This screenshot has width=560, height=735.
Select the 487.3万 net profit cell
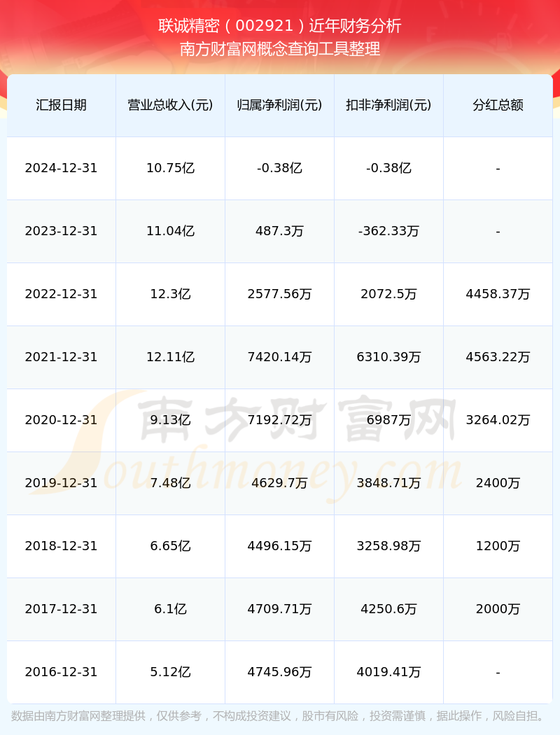[279, 231]
